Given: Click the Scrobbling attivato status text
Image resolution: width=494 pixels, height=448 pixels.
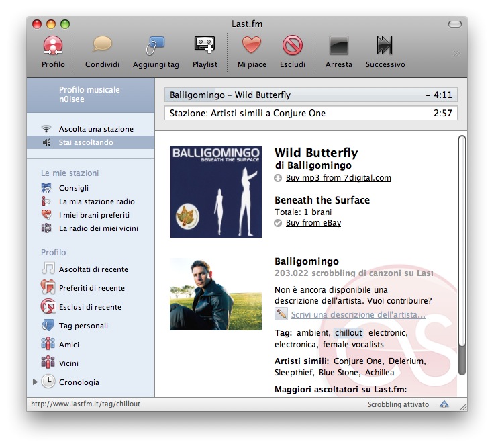Looking at the screenshot, I should (x=398, y=404).
